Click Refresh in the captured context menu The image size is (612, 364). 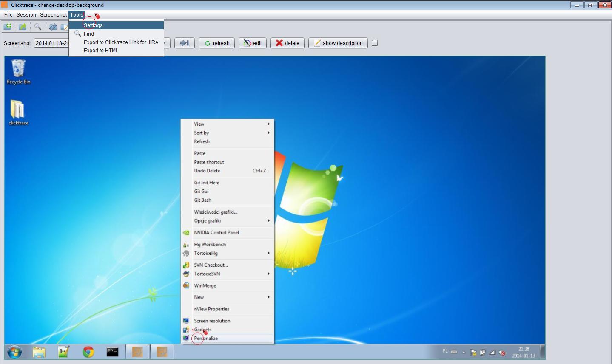[x=227, y=141]
